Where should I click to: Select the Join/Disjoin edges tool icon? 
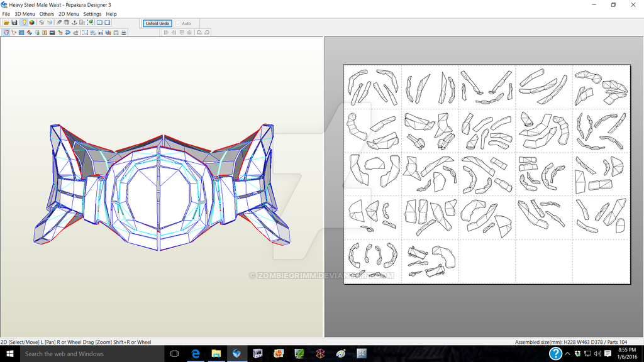coord(14,33)
